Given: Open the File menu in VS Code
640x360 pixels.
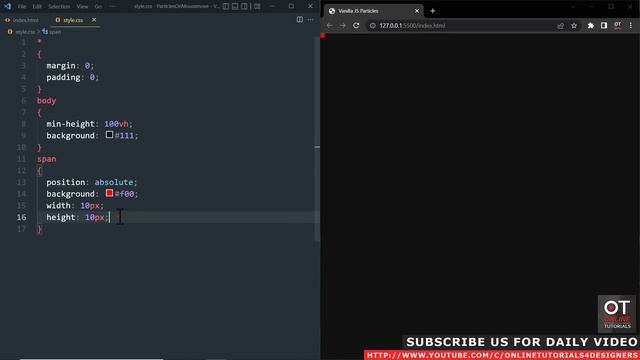Looking at the screenshot, I should click(22, 7).
